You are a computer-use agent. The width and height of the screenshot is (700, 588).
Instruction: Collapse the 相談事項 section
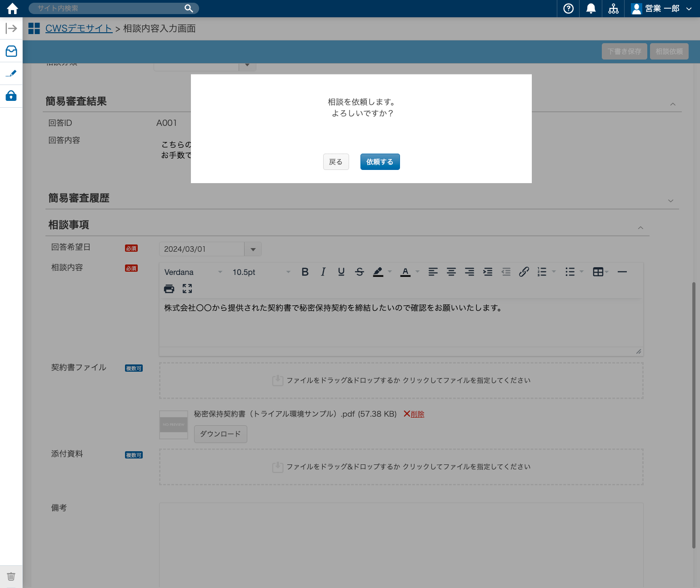640,228
